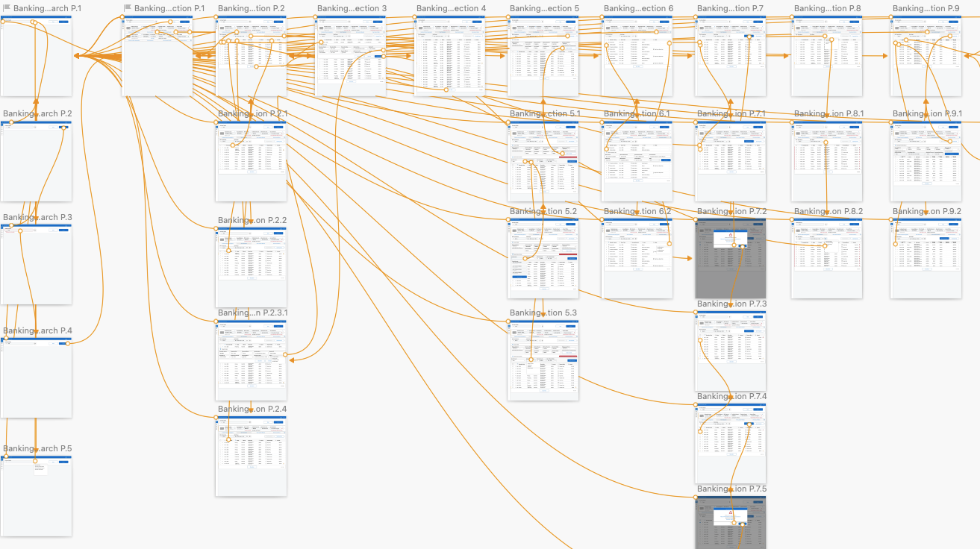Click the artboard title "Banking...ection 4"

tap(451, 8)
